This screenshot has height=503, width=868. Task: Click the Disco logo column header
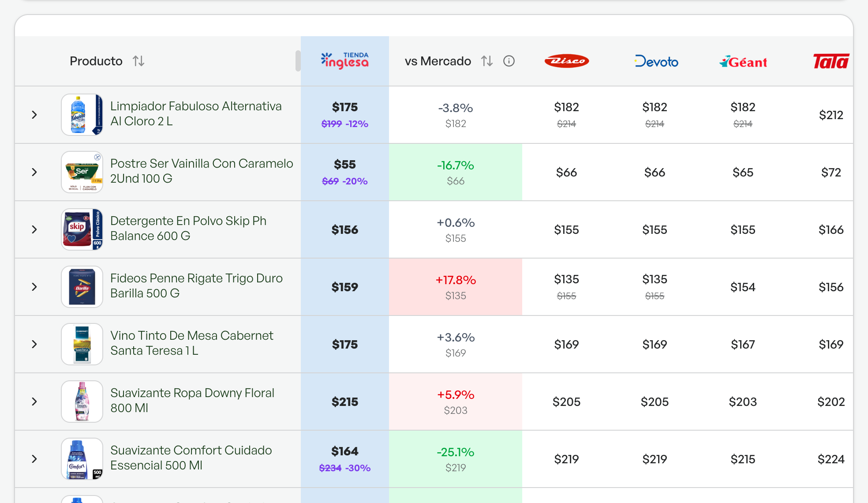(x=567, y=61)
